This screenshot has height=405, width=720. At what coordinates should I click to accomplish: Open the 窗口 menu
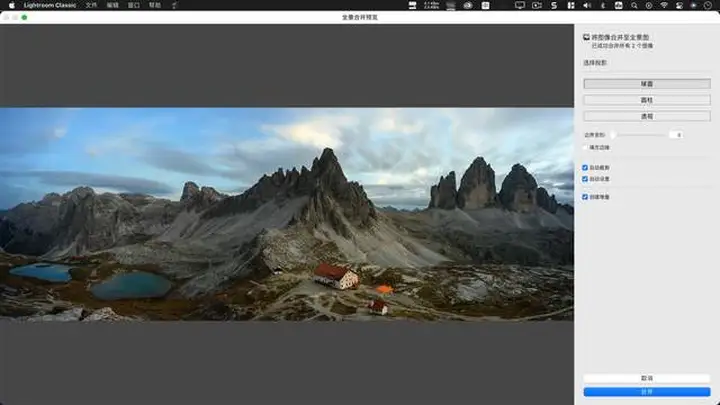click(x=133, y=5)
